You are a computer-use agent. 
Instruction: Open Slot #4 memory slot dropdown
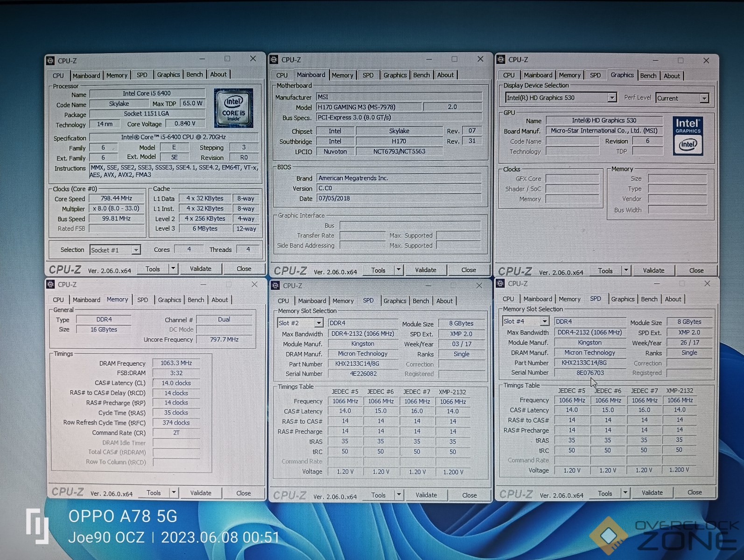[x=544, y=322]
